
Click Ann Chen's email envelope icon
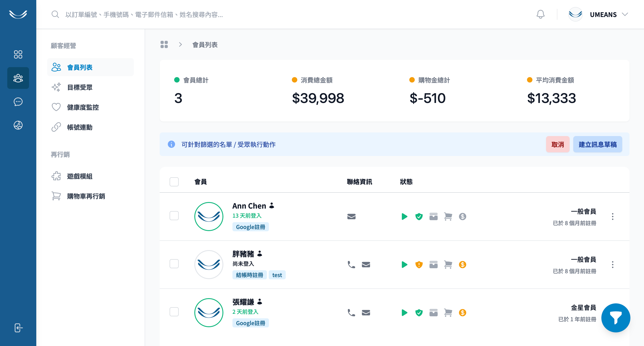(351, 216)
